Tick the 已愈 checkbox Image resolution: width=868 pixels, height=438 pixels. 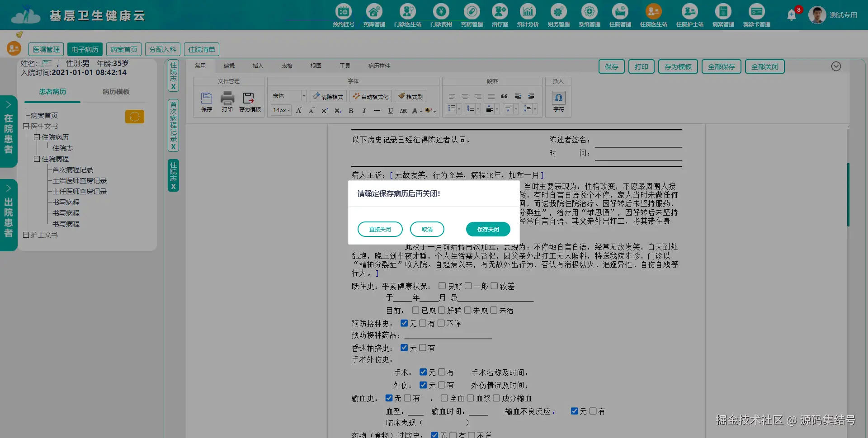point(415,310)
